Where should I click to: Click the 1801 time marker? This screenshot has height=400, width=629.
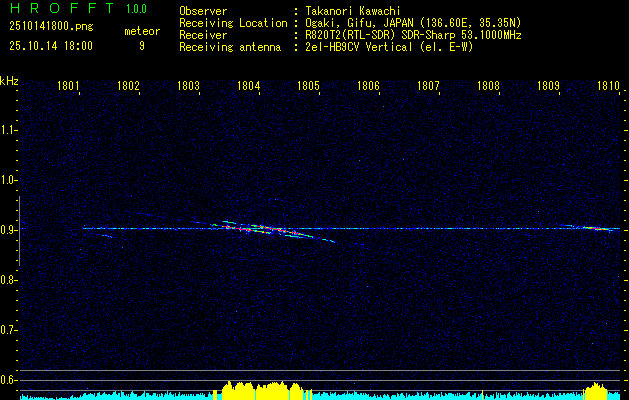click(68, 86)
